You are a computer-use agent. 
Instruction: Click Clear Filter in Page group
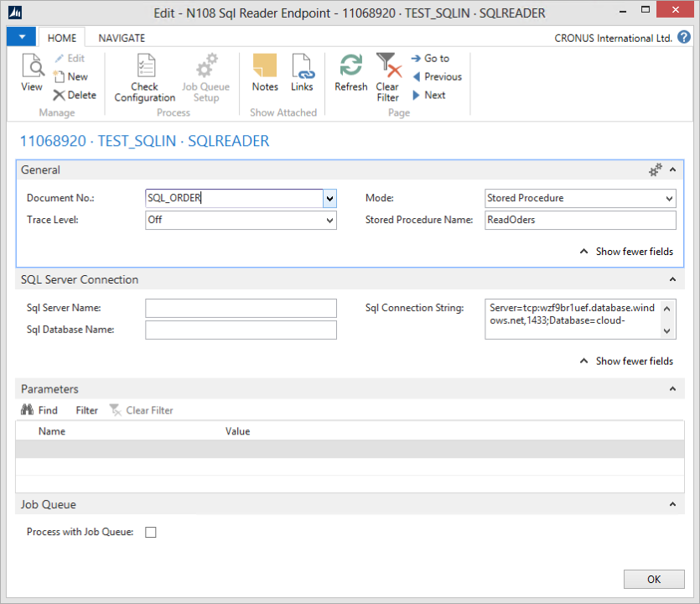pyautogui.click(x=387, y=78)
